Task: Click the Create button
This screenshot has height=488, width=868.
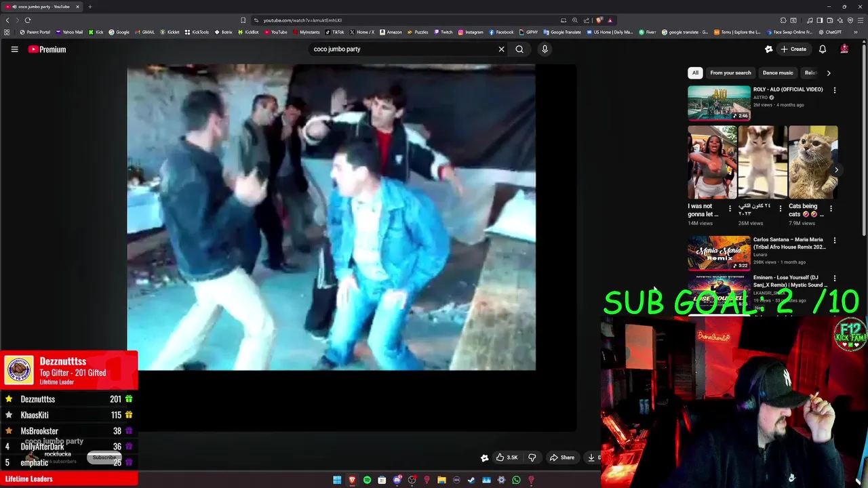Action: [x=793, y=49]
